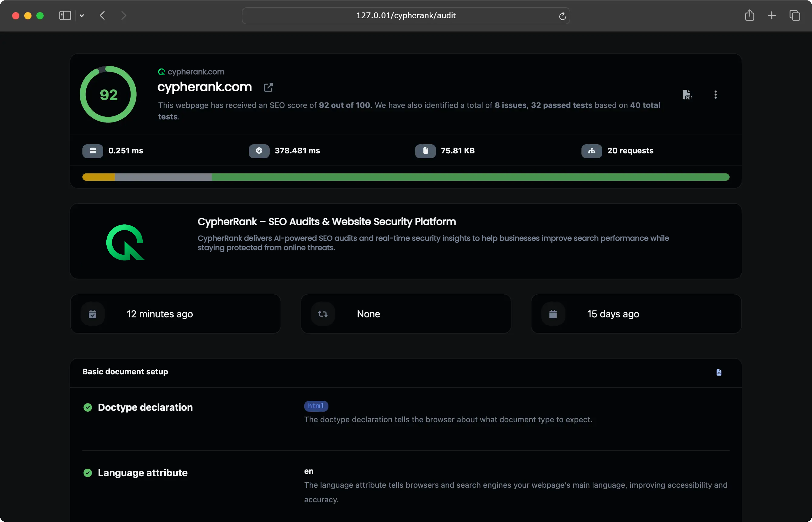The width and height of the screenshot is (812, 522).
Task: Click the calendar icon beside 15 days ago
Action: (553, 313)
